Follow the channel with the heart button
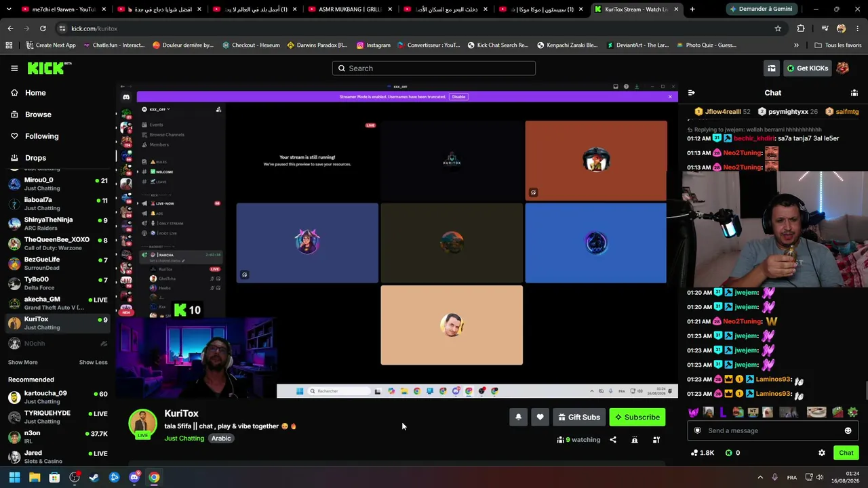 tap(540, 418)
